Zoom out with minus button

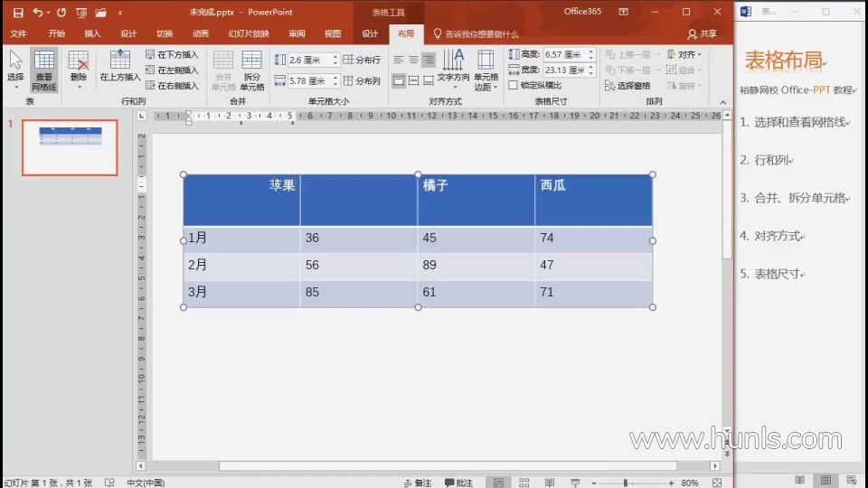(x=594, y=483)
